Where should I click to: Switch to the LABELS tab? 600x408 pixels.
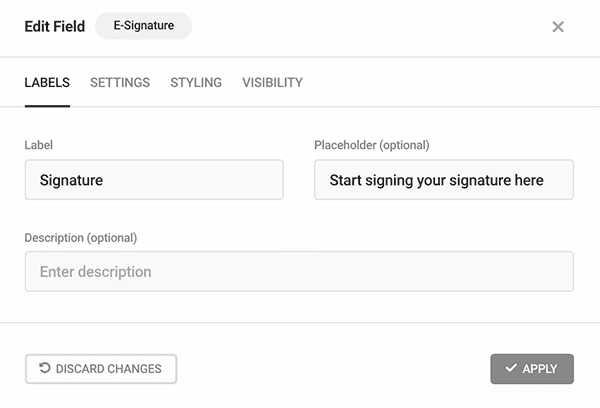[x=47, y=83]
